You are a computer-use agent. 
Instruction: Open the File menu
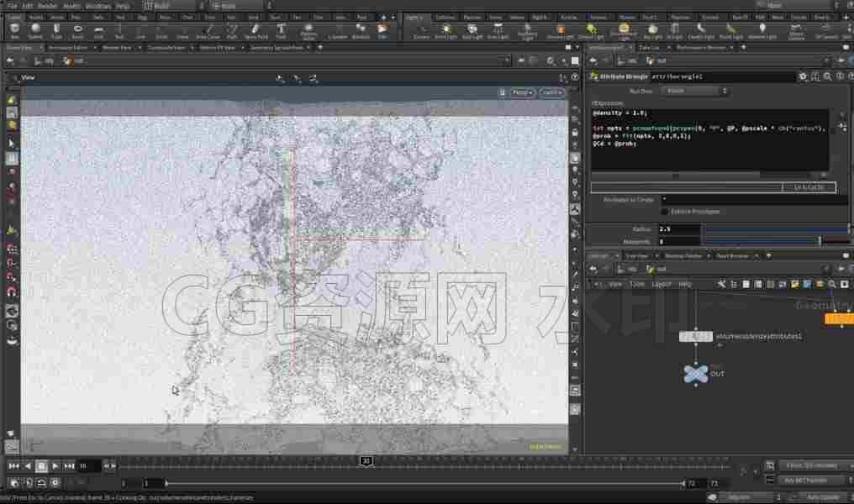[12, 5]
